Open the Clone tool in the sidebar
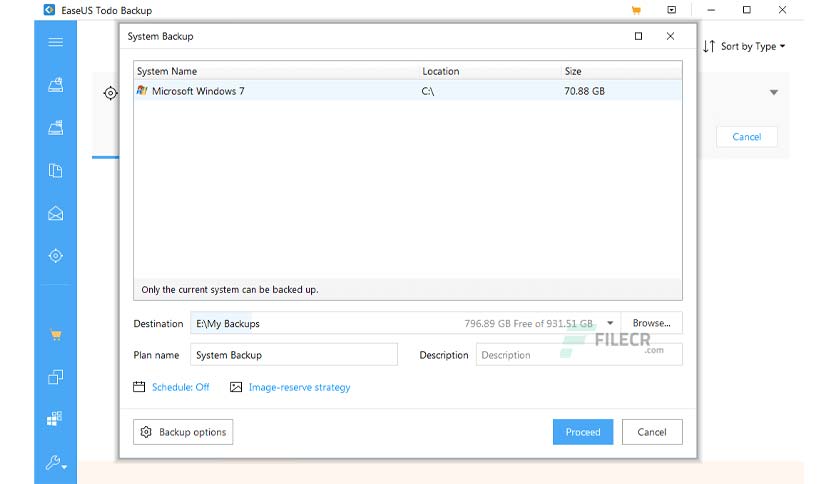 tap(55, 377)
